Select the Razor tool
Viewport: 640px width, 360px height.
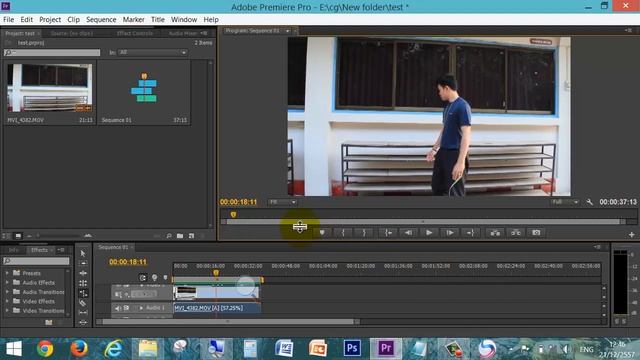83,303
